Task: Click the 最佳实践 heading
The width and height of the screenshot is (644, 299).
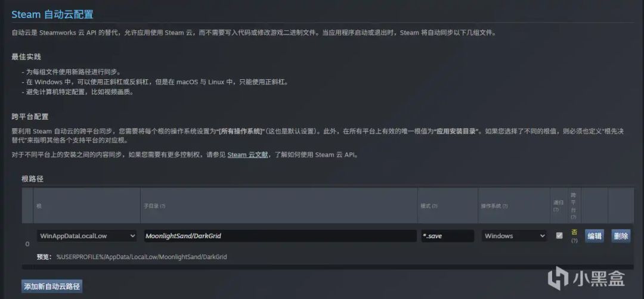Action: coord(26,57)
